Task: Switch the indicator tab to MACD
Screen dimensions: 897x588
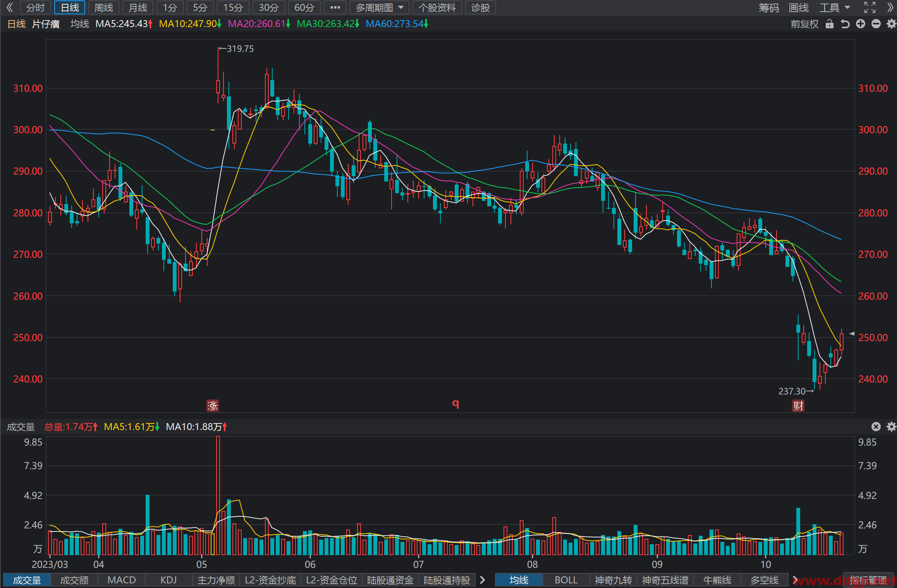Action: click(x=122, y=580)
